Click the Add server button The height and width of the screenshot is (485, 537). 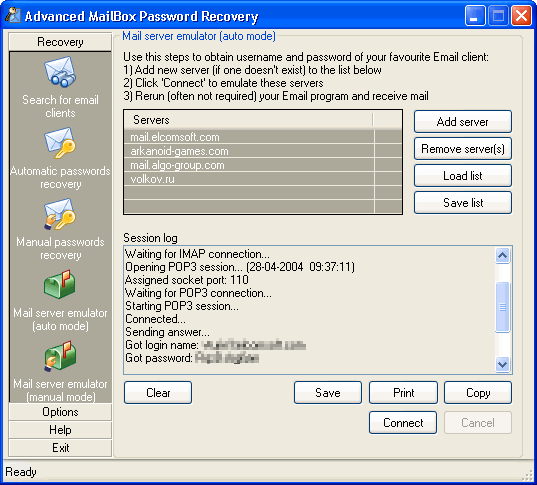coord(463,122)
